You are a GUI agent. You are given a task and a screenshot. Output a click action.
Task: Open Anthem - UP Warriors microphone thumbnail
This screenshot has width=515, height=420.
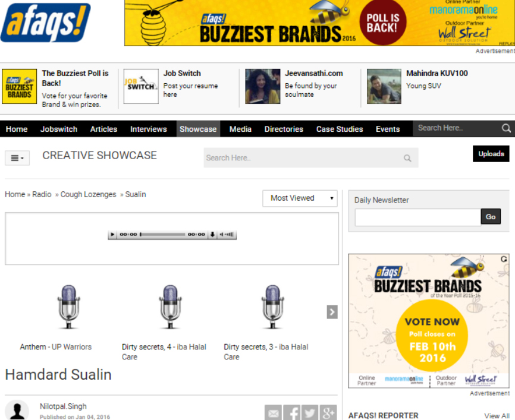[x=68, y=307]
